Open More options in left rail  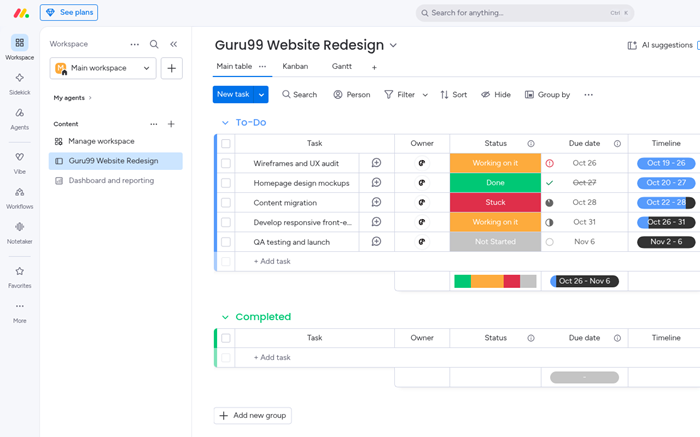coord(20,306)
